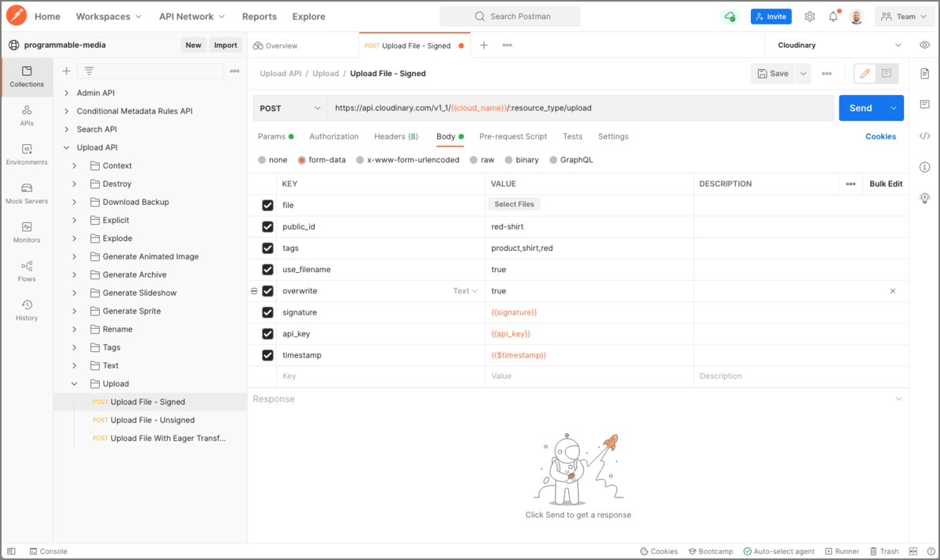Uncheck the use_filename parameter checkbox
Screen dimensions: 940x560
coord(268,270)
